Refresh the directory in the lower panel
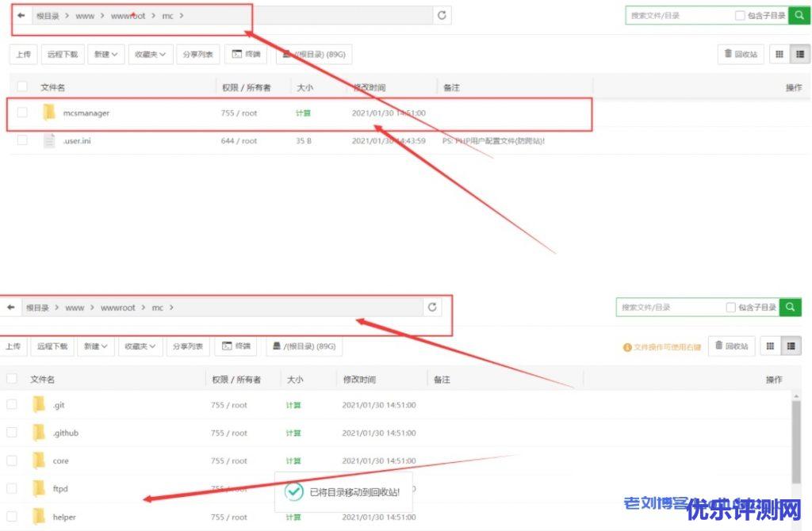 tap(432, 307)
